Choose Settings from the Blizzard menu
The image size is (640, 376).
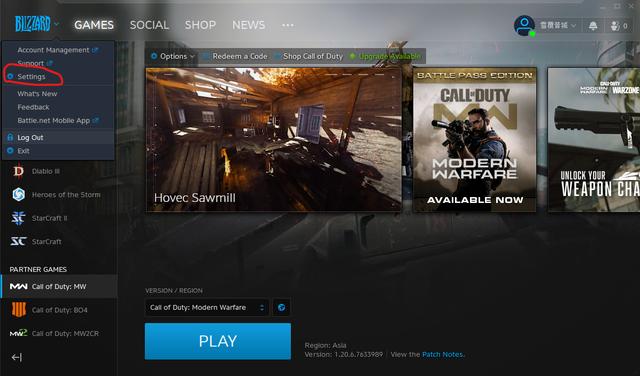coord(31,77)
